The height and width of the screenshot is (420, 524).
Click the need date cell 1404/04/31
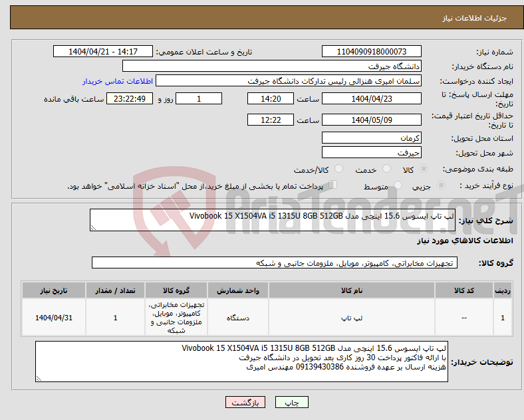point(54,318)
